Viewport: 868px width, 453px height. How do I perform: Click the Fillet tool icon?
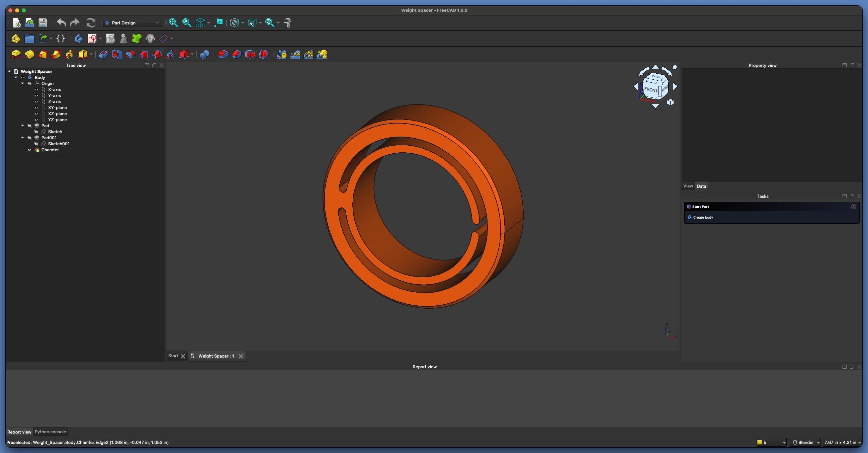point(223,54)
